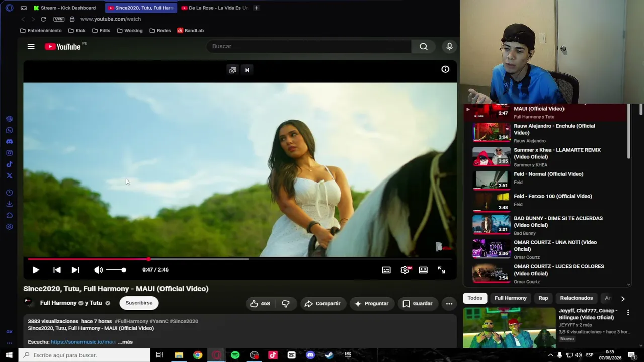The image size is (644, 362).
Task: Toggle theater mode
Action: (x=423, y=270)
